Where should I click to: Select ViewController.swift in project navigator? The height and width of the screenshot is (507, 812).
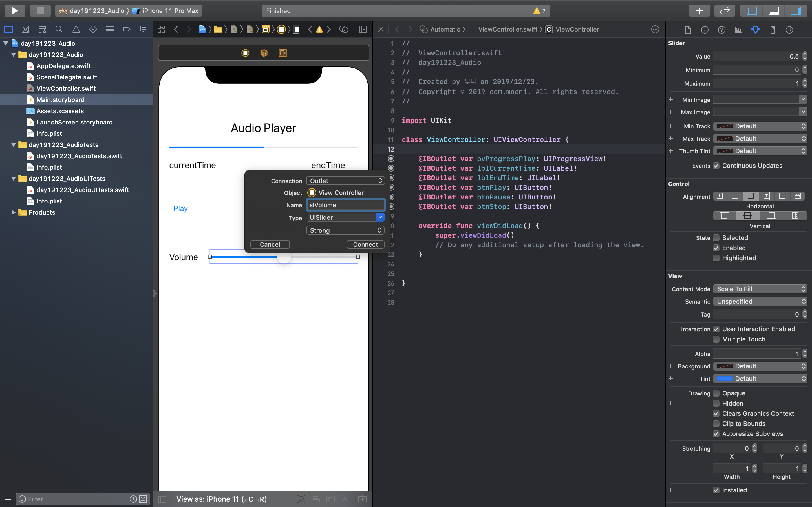(66, 88)
